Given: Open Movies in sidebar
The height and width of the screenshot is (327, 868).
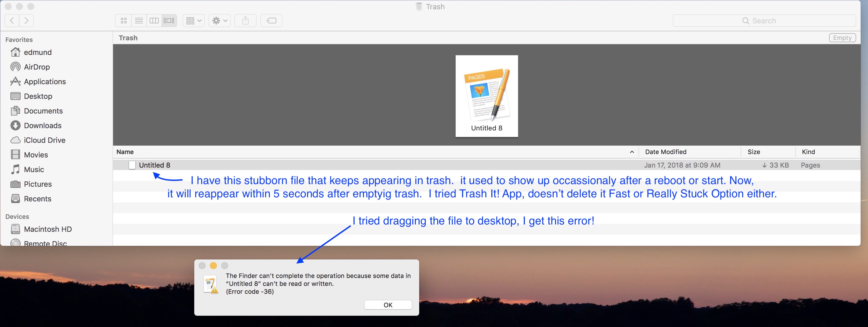Looking at the screenshot, I should [29, 155].
